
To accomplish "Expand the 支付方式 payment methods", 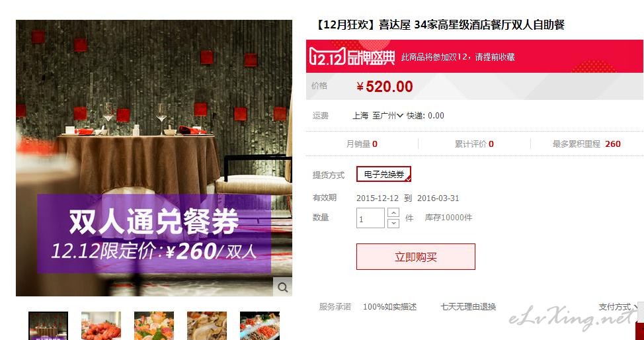I will [x=618, y=307].
